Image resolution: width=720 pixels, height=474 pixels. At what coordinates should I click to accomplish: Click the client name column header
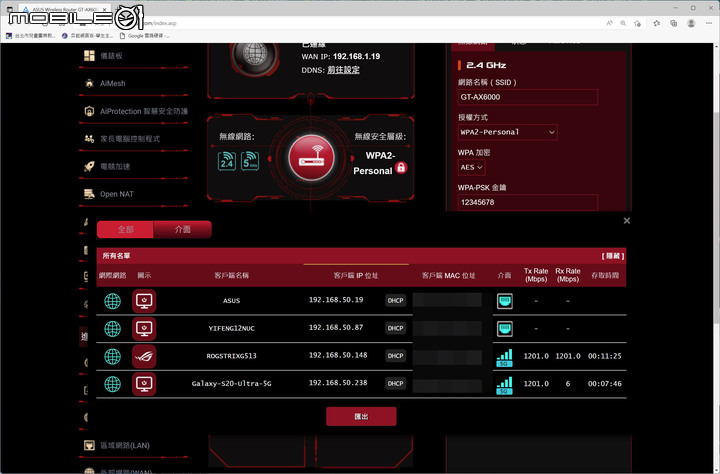[231, 275]
